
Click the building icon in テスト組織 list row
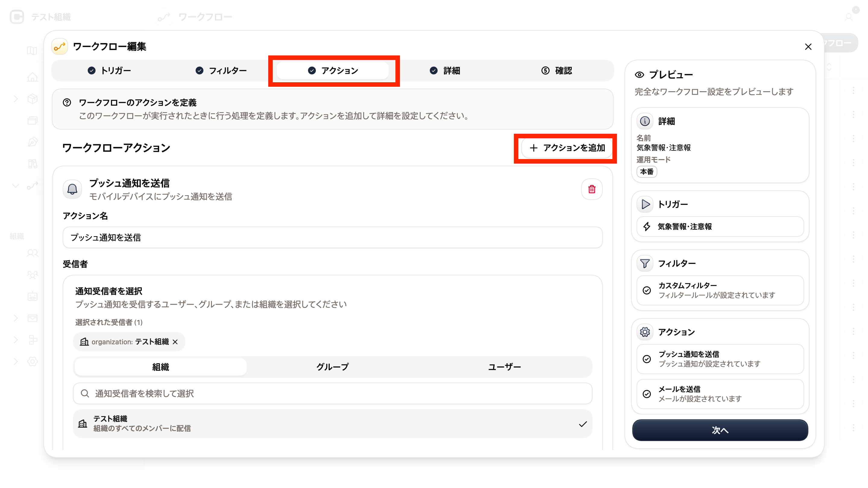pyautogui.click(x=83, y=424)
